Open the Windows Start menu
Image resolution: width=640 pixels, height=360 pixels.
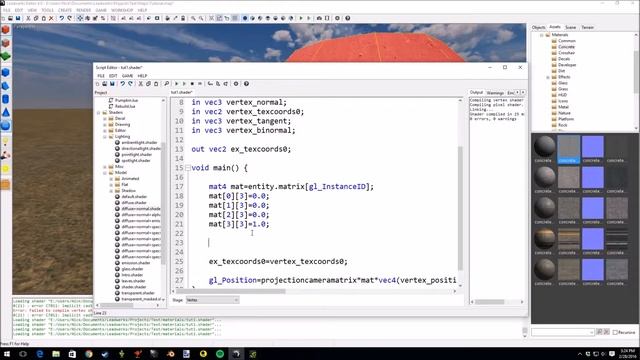click(x=7, y=354)
